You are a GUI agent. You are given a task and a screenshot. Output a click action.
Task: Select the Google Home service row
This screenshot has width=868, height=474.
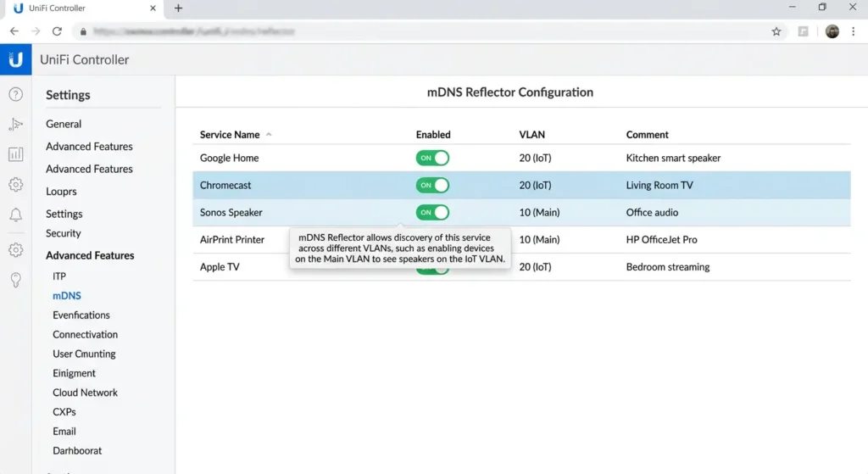tap(521, 158)
